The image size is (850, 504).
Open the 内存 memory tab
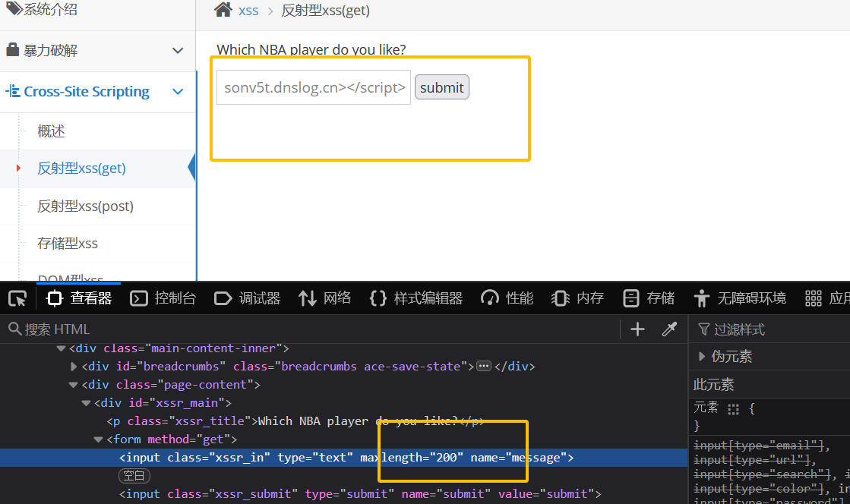pos(577,298)
